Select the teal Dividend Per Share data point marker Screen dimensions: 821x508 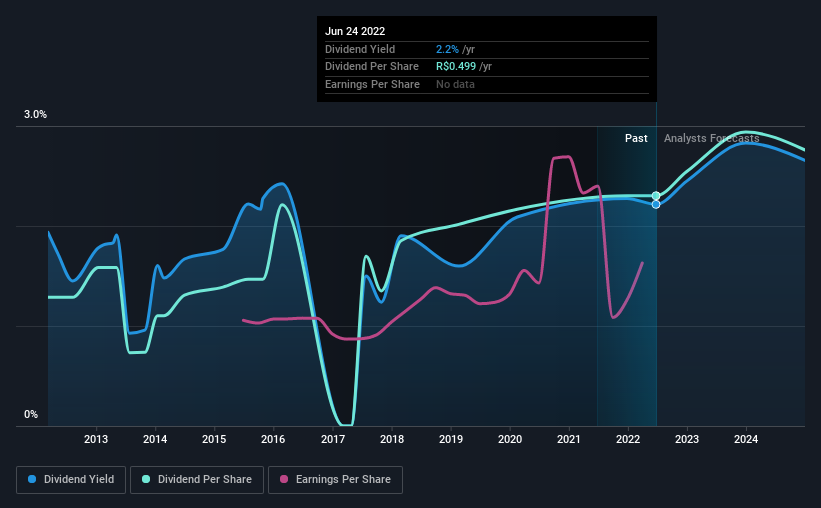(x=656, y=196)
